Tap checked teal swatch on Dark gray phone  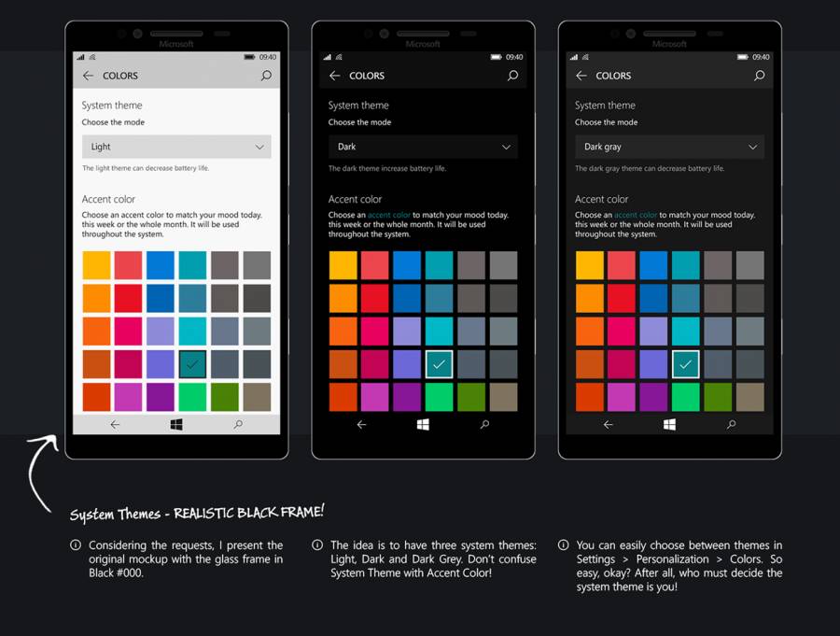pos(685,364)
